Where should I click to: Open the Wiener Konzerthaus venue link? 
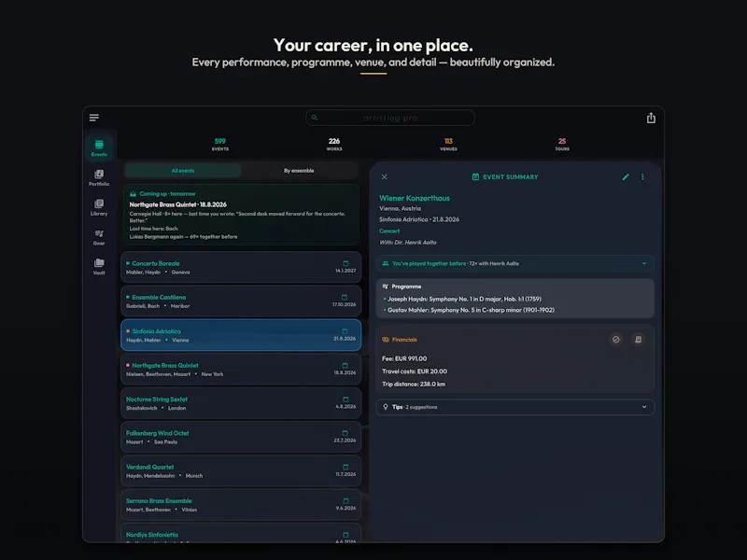coord(415,198)
